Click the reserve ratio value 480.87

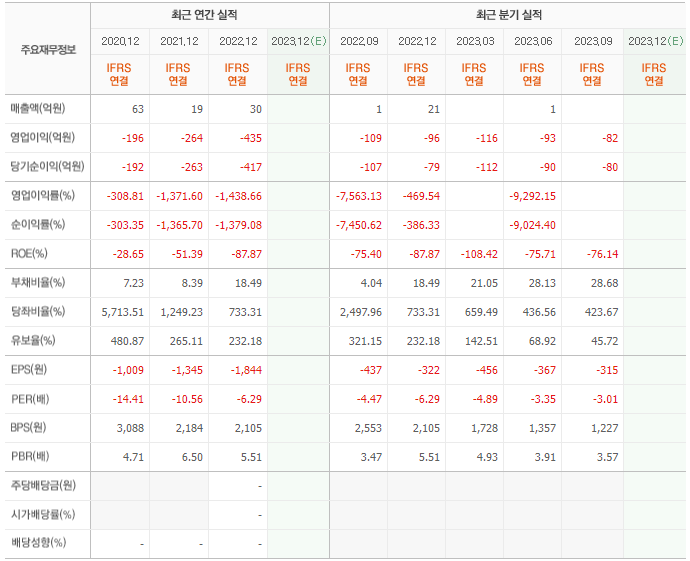pyautogui.click(x=128, y=341)
